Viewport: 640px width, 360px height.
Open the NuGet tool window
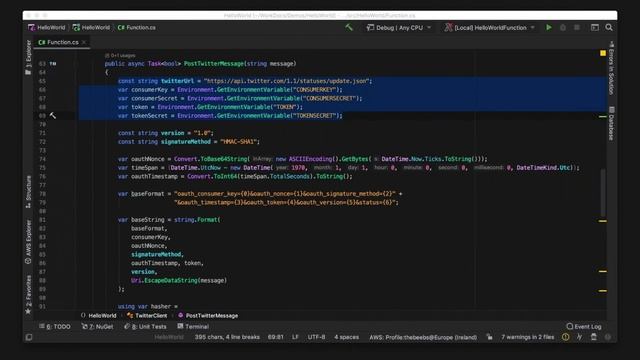[x=97, y=327]
